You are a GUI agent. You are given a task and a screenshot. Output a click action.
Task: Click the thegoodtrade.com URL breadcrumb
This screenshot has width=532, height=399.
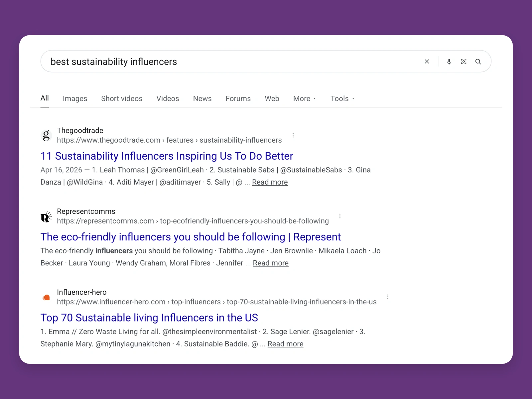(x=169, y=140)
